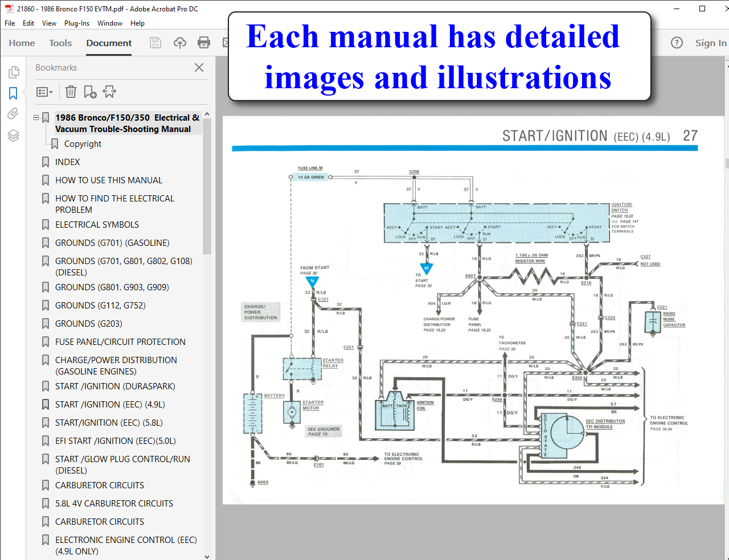Click the bookmark icon beside START /IGNITION (DURASPARK)
The height and width of the screenshot is (560, 729).
tap(46, 386)
